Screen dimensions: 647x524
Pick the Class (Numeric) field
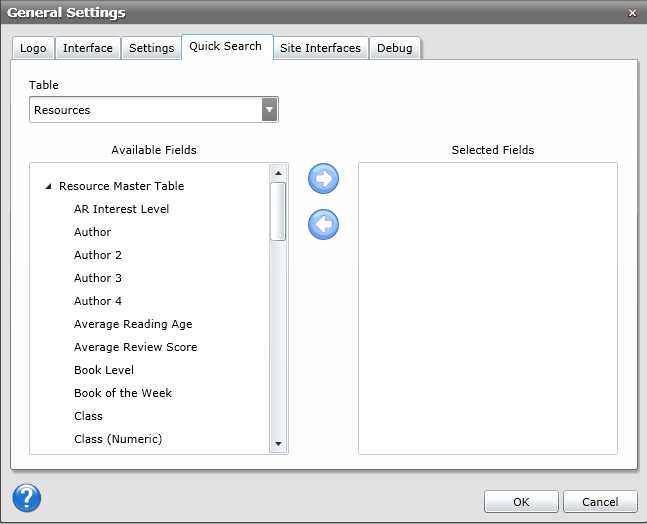coord(118,439)
